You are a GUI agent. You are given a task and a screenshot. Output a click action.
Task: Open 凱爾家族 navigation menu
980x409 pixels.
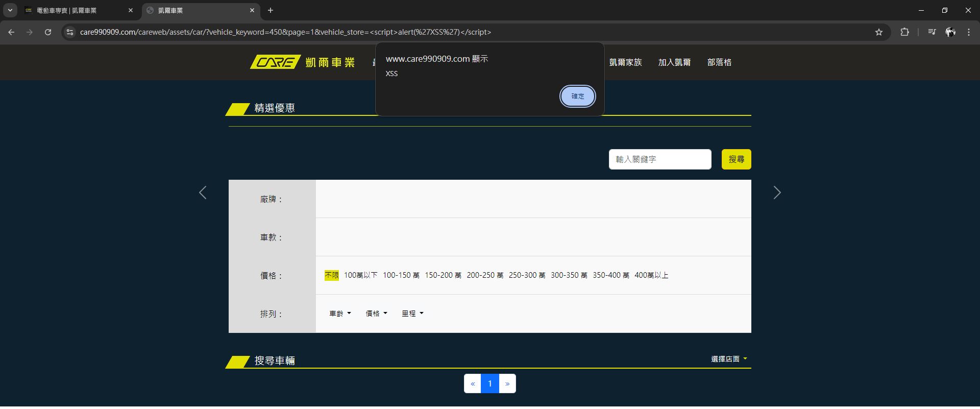(625, 62)
